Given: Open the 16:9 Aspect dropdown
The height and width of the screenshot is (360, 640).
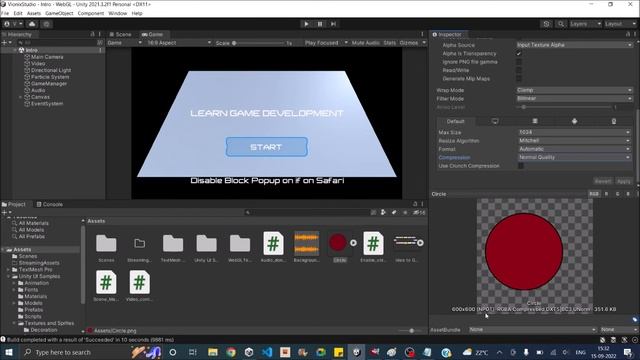Looking at the screenshot, I should [179, 43].
